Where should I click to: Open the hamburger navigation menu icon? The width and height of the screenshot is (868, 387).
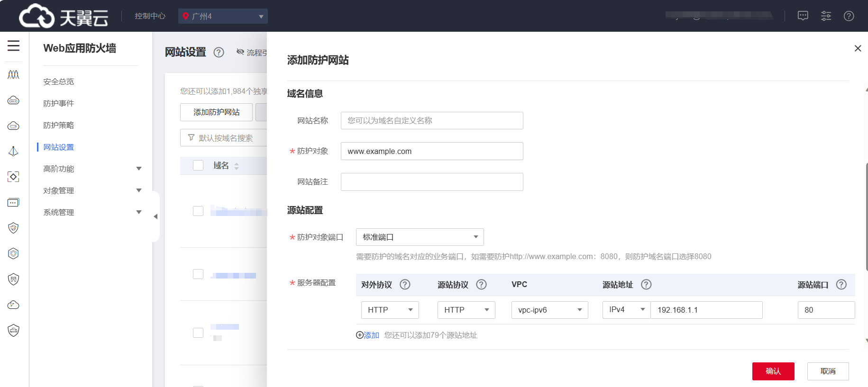13,45
